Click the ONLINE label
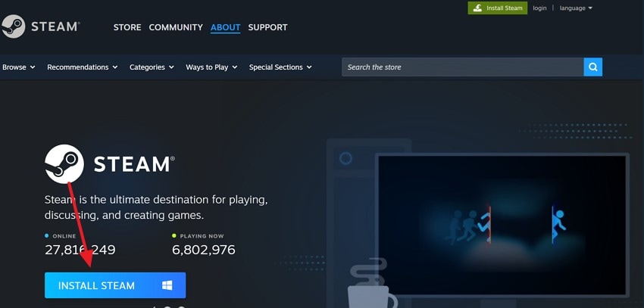Viewport: 644px width, 308px height. (64, 236)
